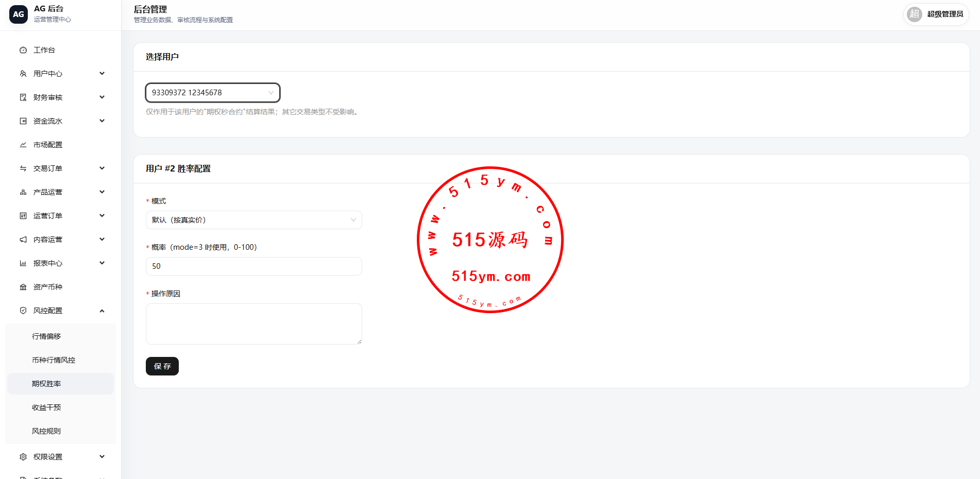The height and width of the screenshot is (479, 980).
Task: Click the 用户中心 user icon
Action: coord(23,74)
